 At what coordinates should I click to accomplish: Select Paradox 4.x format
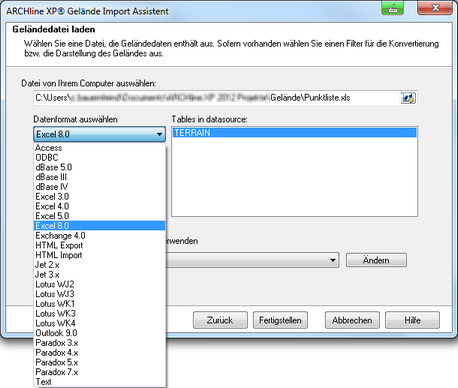click(x=100, y=353)
